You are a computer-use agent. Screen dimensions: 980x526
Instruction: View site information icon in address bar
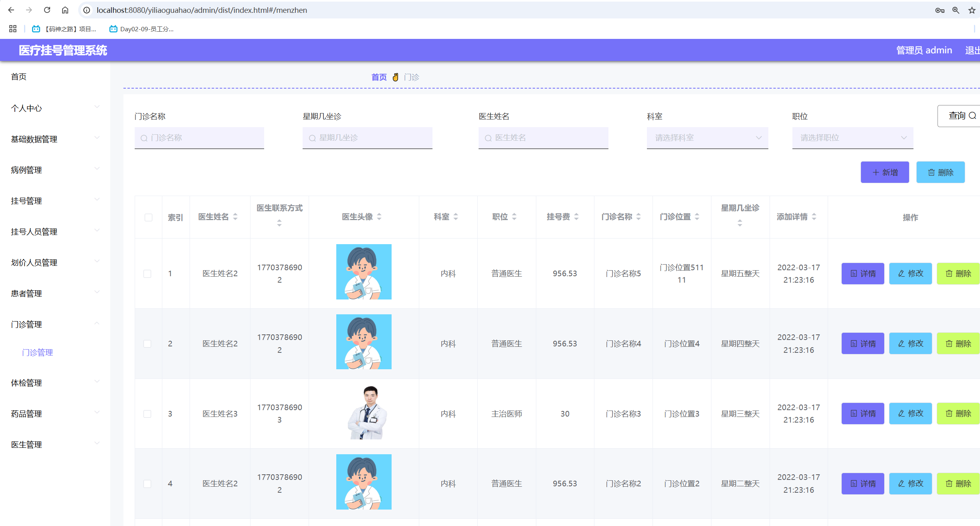[87, 10]
